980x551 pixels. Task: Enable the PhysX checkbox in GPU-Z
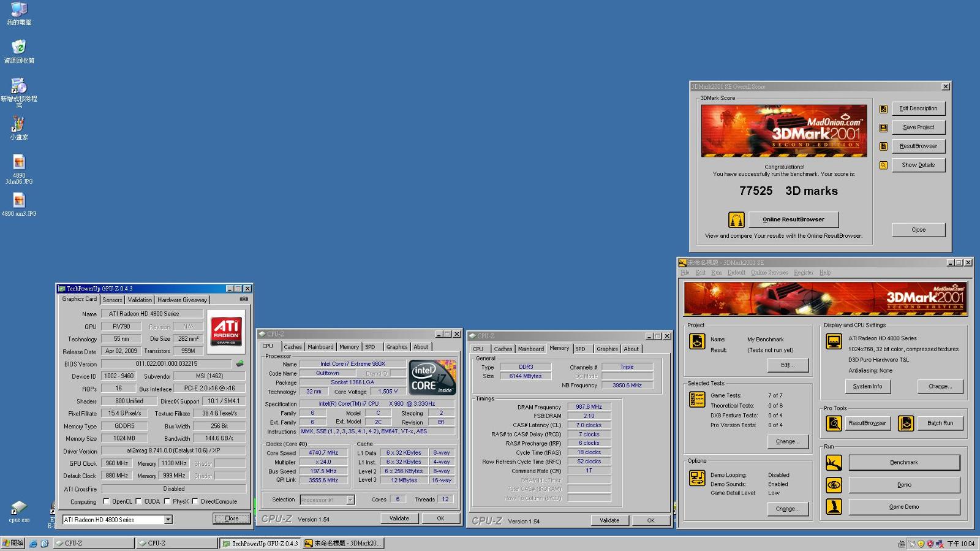[167, 501]
